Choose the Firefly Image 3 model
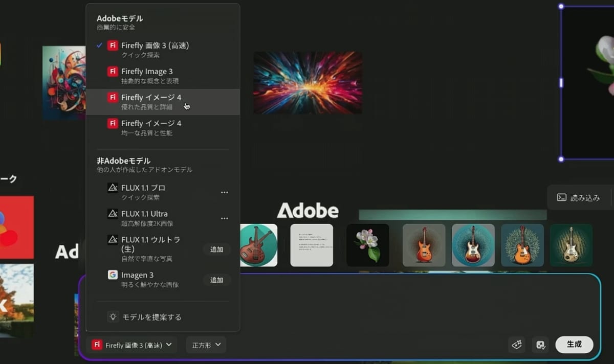The image size is (614, 364). [163, 76]
